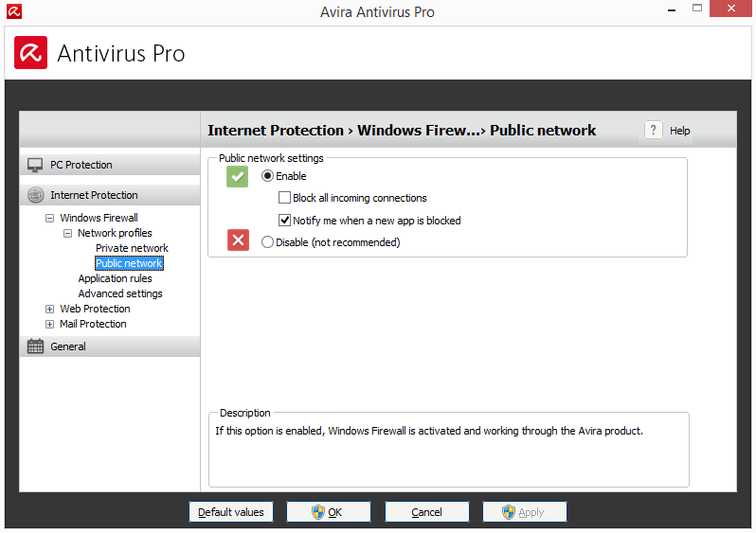Click the help question mark icon
756x533 pixels.
click(x=654, y=131)
